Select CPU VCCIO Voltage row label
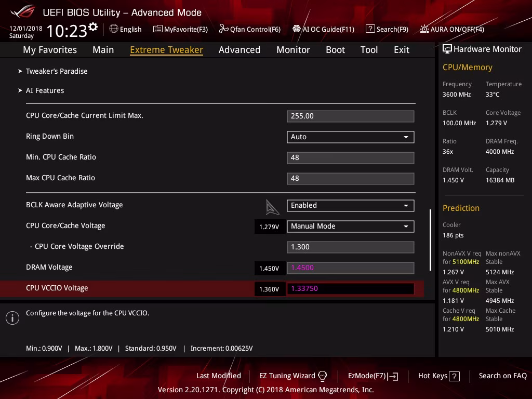The height and width of the screenshot is (399, 532). point(57,288)
